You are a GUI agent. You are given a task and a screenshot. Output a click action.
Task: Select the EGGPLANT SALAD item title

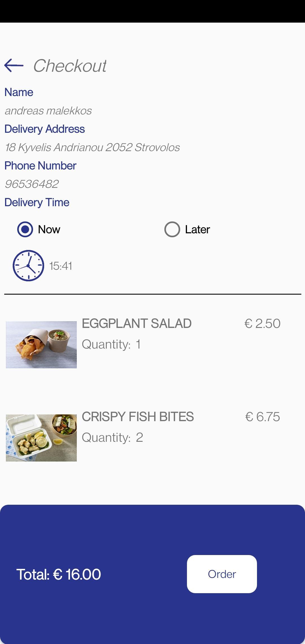pyautogui.click(x=137, y=324)
